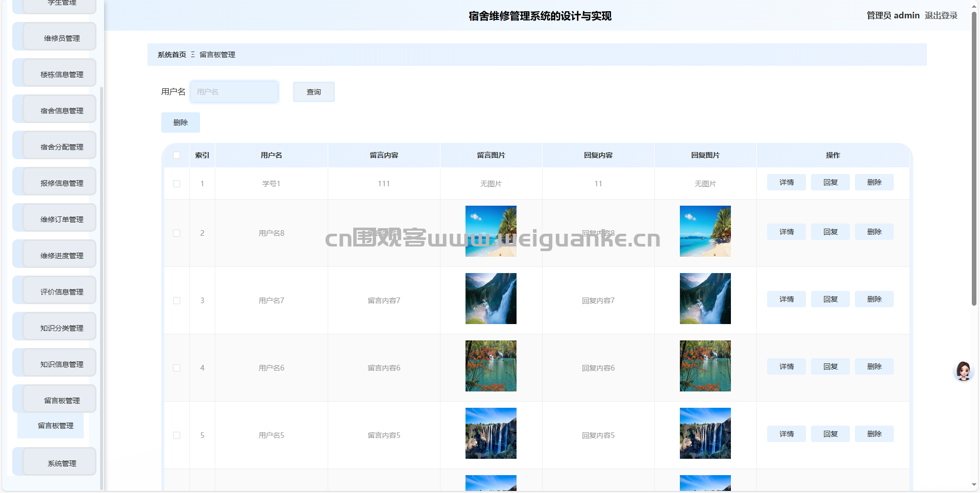Click 回复 for row 用户名7
Screen dimensions: 980x493
830,299
